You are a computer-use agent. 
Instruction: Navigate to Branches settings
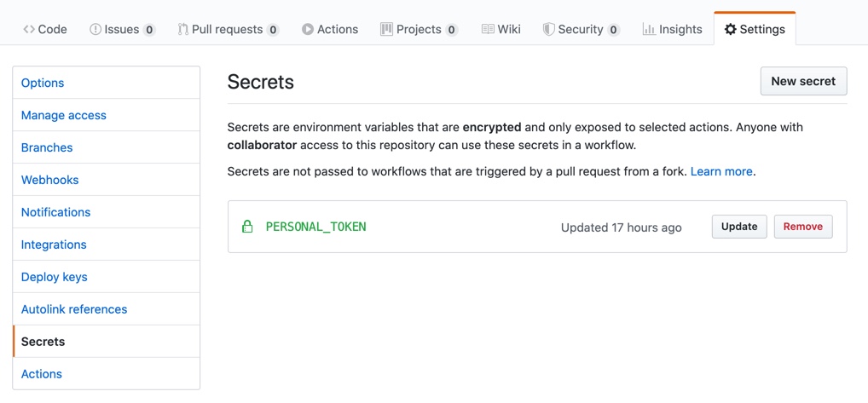tap(47, 147)
